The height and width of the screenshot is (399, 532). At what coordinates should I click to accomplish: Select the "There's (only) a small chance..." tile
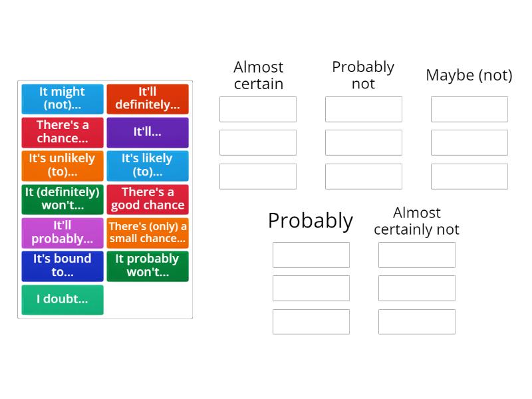[148, 233]
